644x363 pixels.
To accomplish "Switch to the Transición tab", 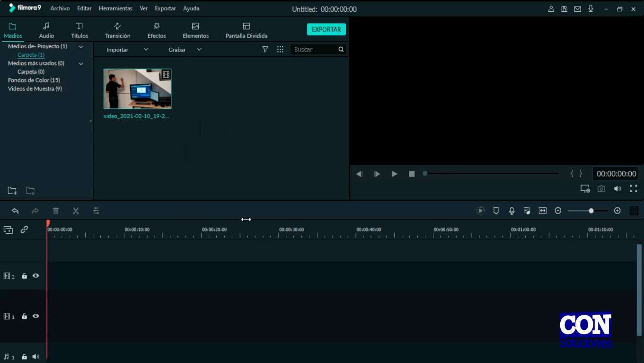I will click(117, 30).
